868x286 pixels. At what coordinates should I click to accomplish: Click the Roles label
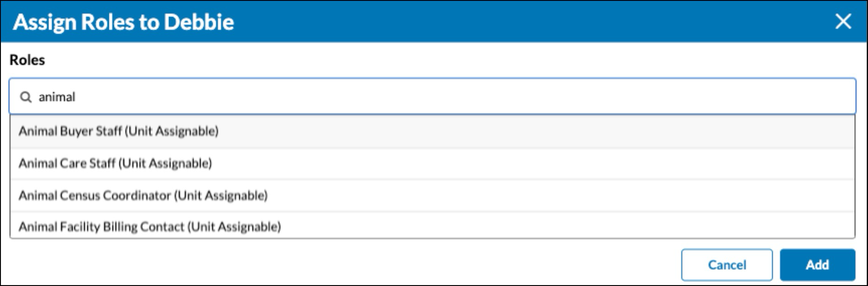pyautogui.click(x=27, y=60)
